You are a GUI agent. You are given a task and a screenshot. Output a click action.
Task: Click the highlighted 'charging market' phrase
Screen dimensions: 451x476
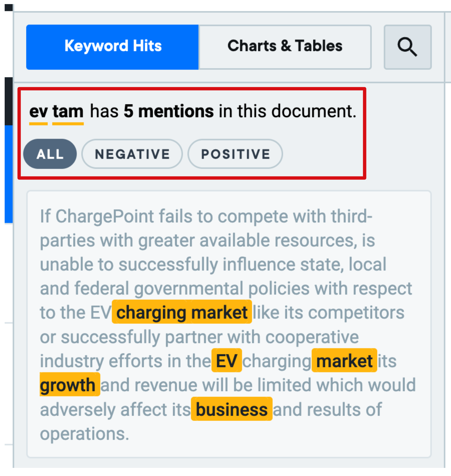click(x=182, y=312)
